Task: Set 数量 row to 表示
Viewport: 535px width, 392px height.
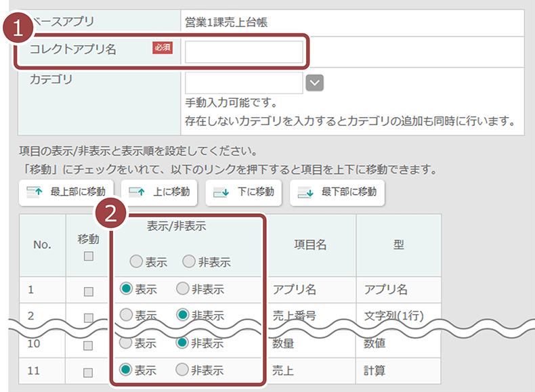Action: [126, 343]
